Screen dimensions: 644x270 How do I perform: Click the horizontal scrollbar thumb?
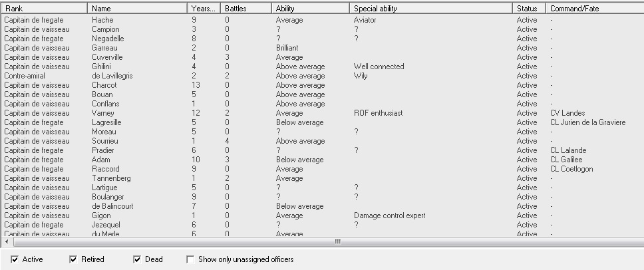pyautogui.click(x=337, y=241)
